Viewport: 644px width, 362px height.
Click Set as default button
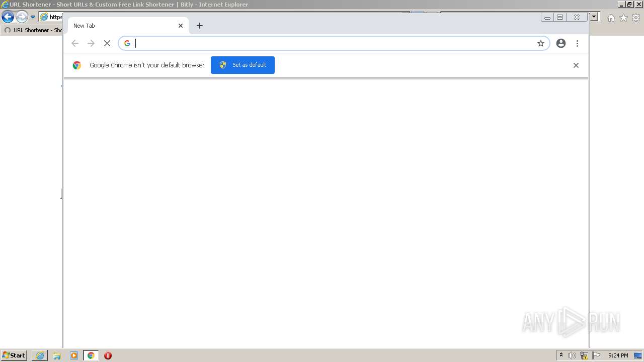point(243,65)
